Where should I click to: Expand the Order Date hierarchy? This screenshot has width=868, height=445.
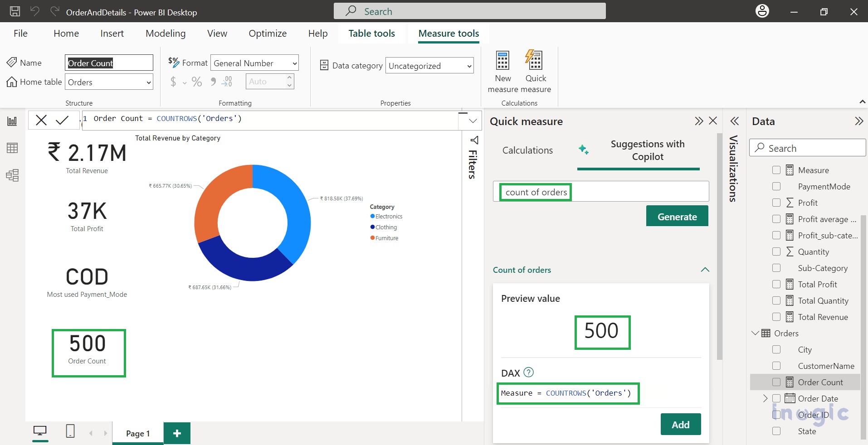766,398
